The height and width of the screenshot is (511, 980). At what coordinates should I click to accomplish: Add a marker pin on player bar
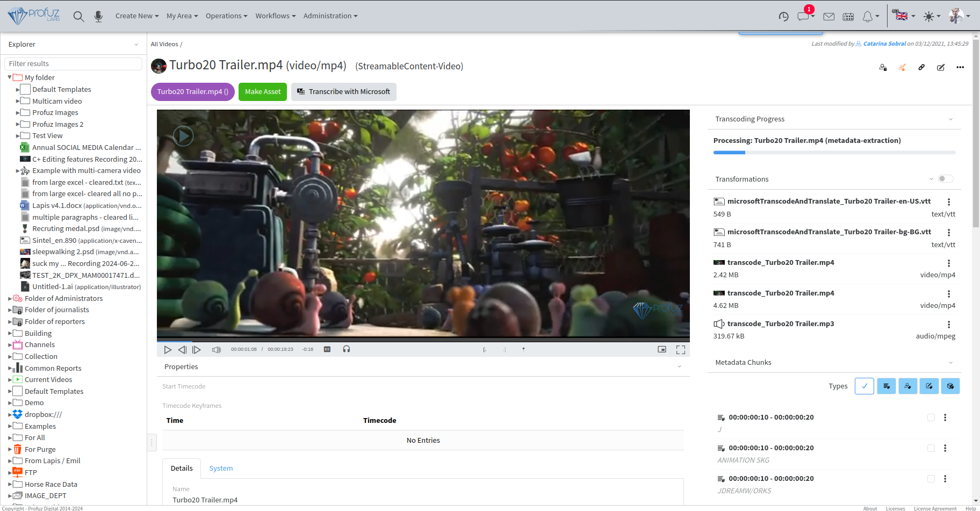tap(523, 349)
